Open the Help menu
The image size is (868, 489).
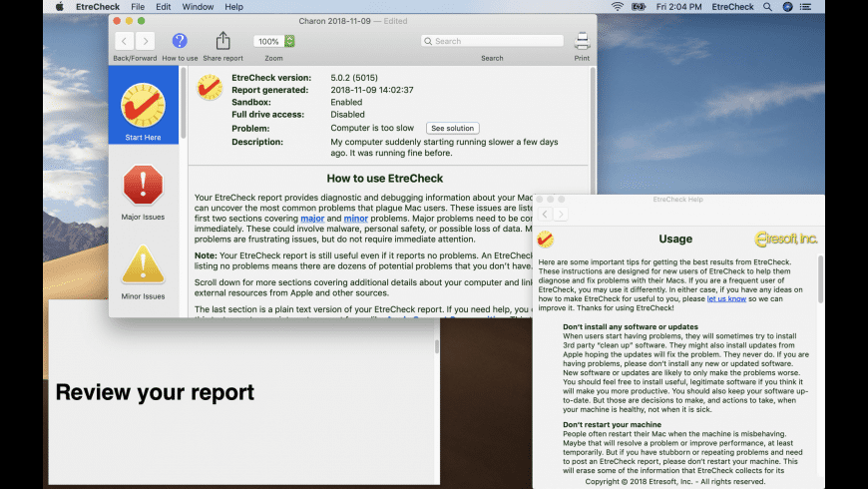coord(233,7)
